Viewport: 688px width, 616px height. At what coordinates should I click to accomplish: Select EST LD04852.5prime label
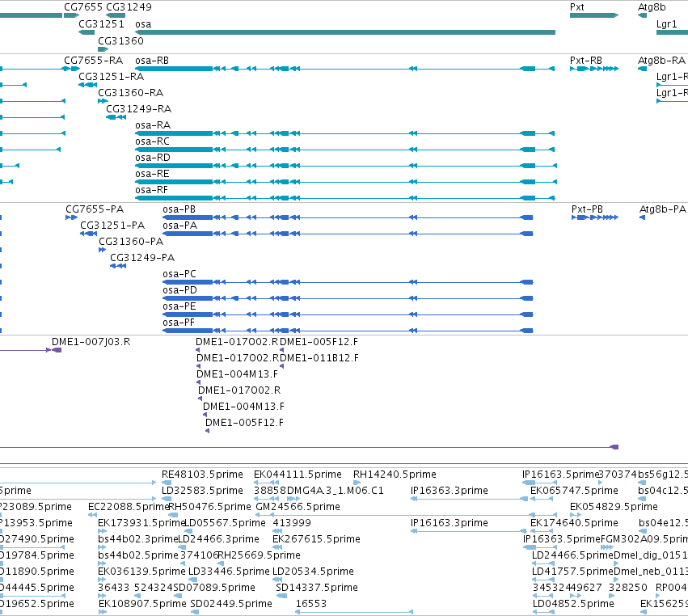pyautogui.click(x=573, y=604)
